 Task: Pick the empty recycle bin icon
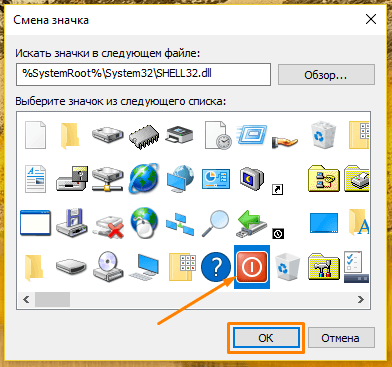point(288,267)
